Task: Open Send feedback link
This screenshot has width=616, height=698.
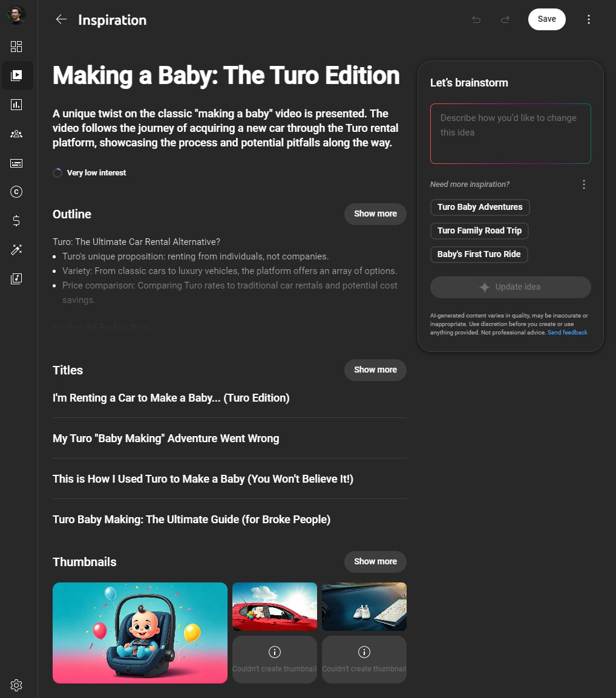Action: (568, 332)
